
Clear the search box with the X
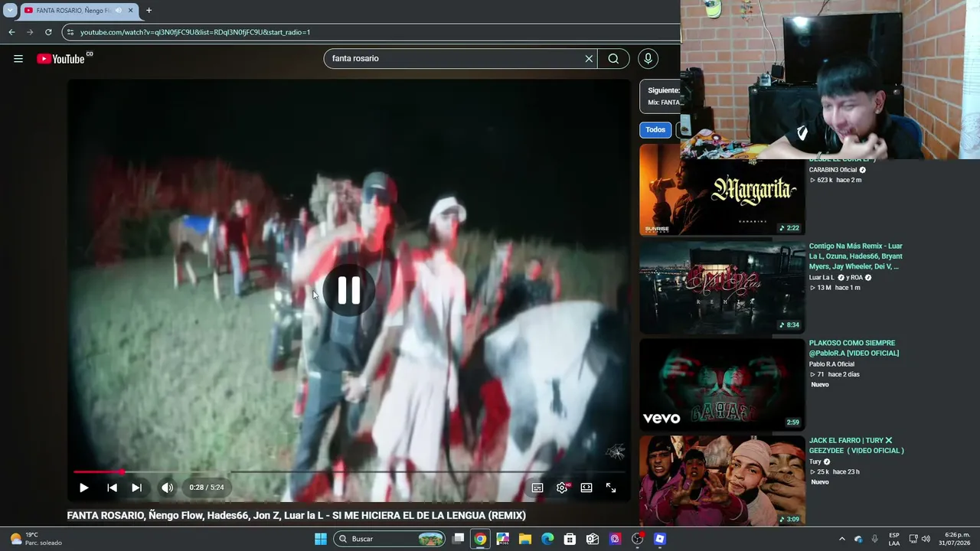pyautogui.click(x=589, y=59)
